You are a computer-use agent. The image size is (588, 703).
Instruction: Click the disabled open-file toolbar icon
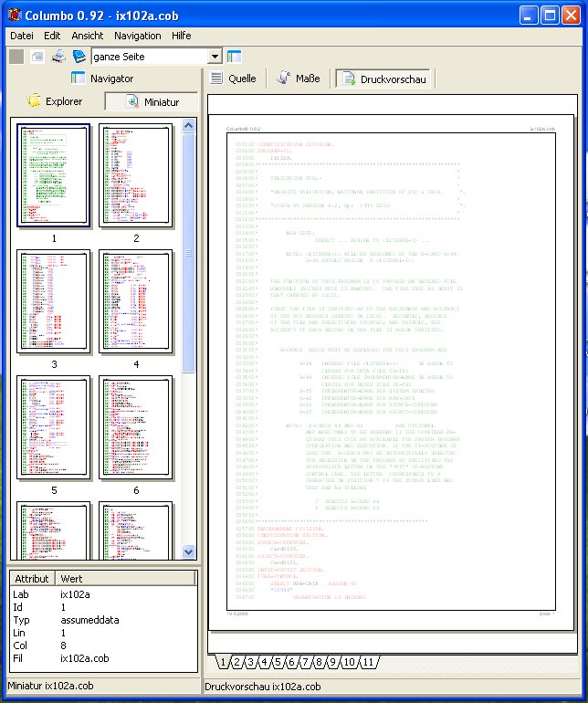pos(37,57)
